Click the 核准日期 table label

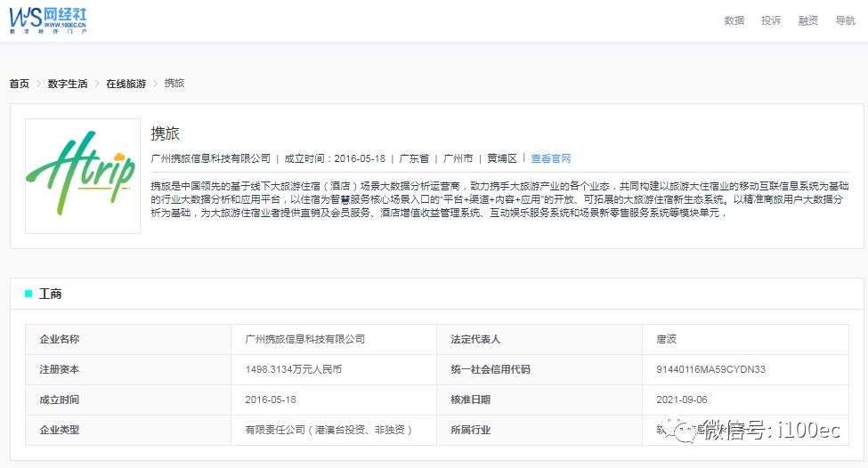point(471,399)
